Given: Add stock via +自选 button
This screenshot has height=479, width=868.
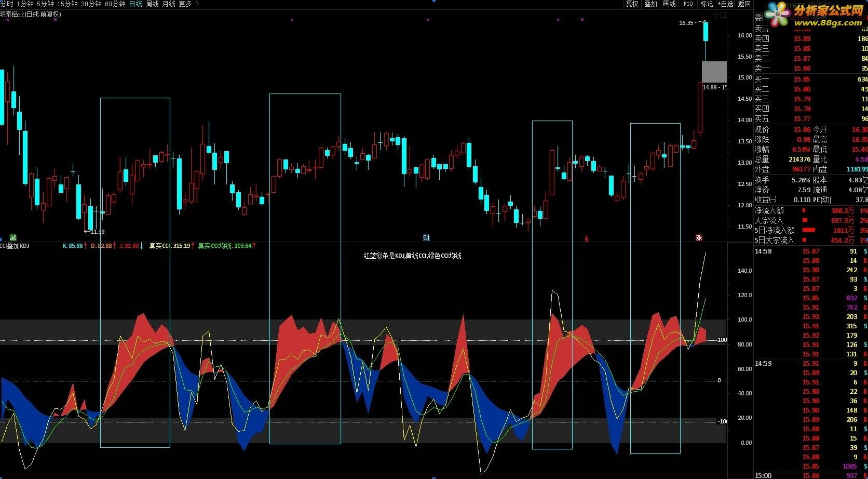Looking at the screenshot, I should pos(725,4).
